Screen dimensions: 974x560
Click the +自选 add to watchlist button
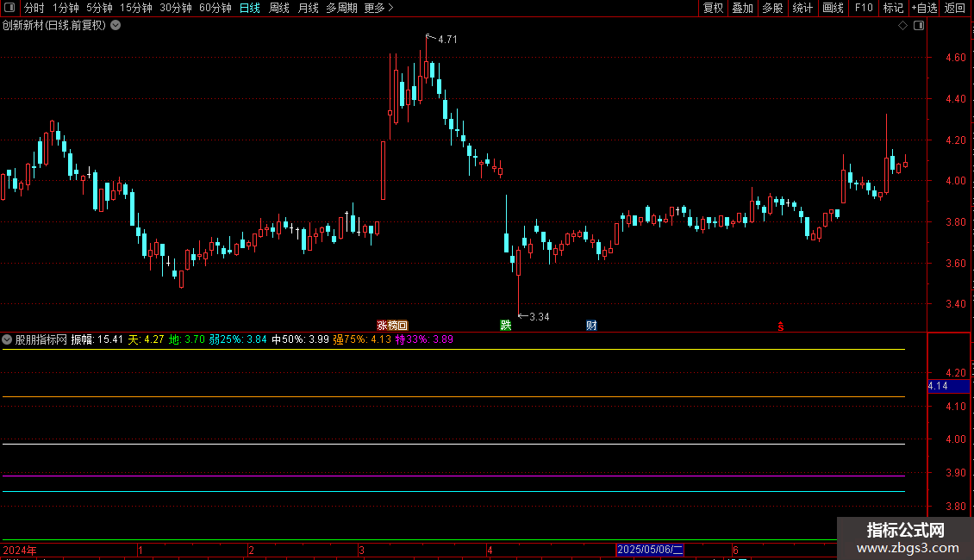tap(924, 8)
